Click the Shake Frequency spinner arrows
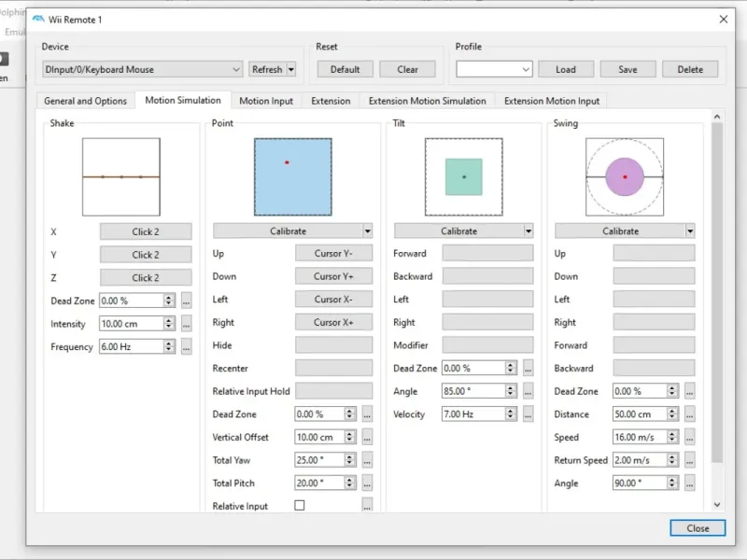Image resolution: width=747 pixels, height=560 pixels. [169, 346]
